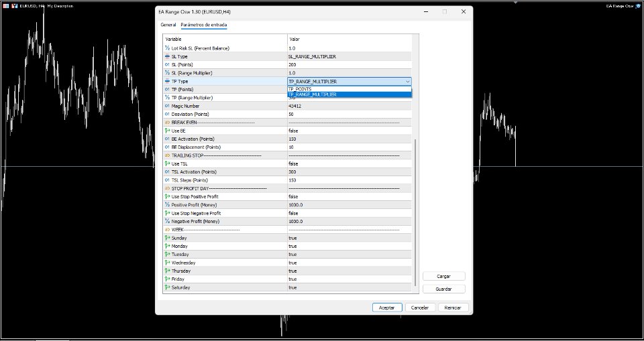Click the Reiniciar button
The height and width of the screenshot is (341, 644).
pyautogui.click(x=453, y=308)
